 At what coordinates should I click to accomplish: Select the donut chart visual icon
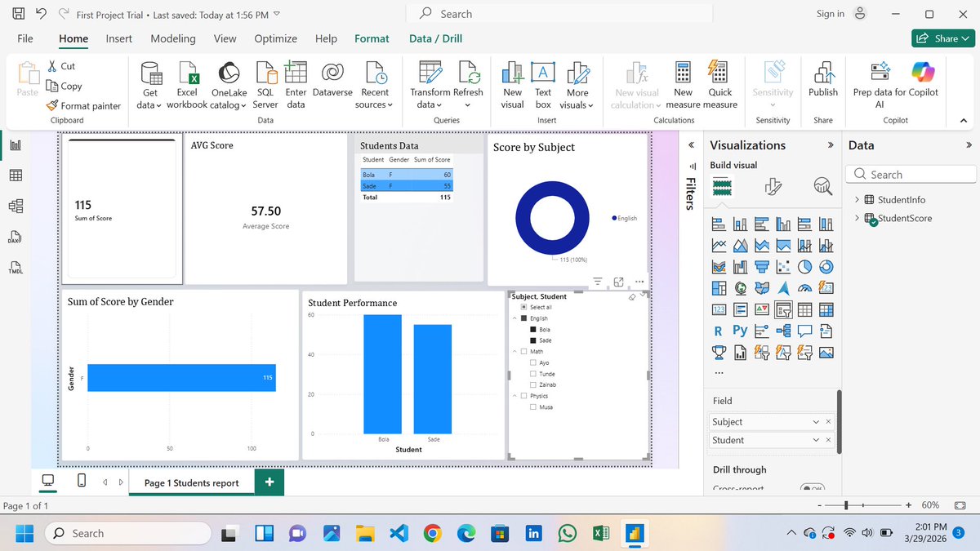826,266
